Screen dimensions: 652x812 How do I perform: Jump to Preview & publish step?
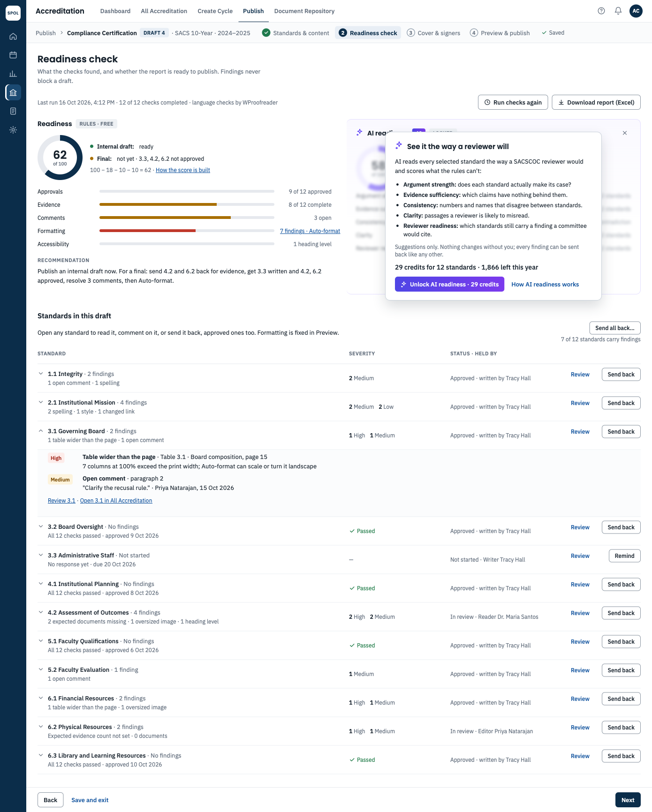click(500, 33)
